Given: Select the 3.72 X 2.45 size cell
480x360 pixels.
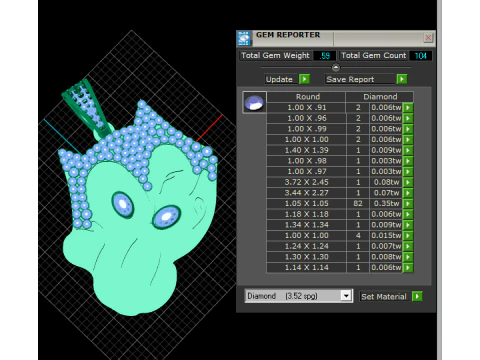Looking at the screenshot, I should (x=306, y=182).
